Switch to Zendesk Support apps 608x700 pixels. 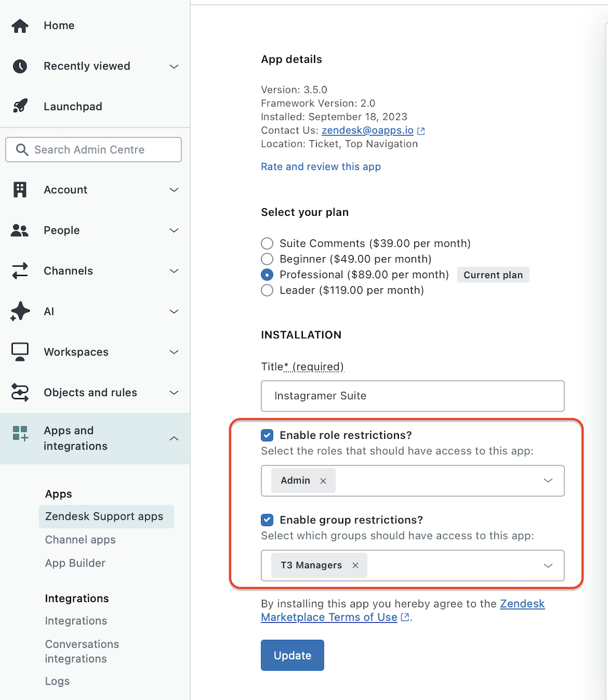(x=104, y=516)
